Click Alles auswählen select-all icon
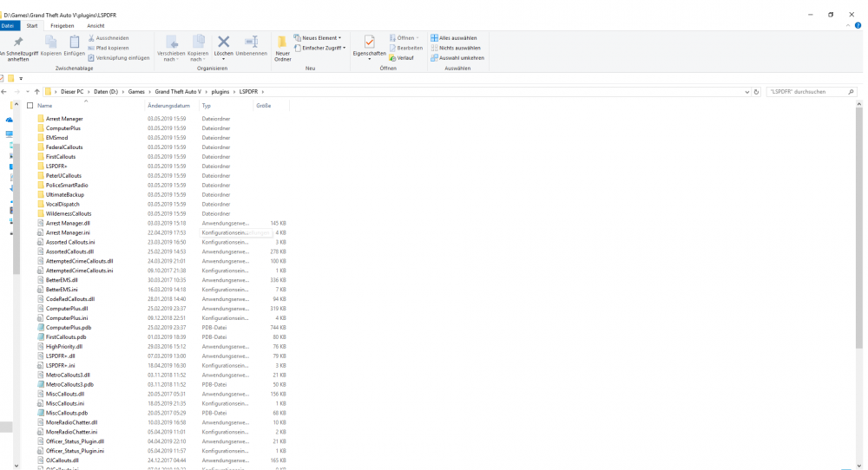 [434, 38]
